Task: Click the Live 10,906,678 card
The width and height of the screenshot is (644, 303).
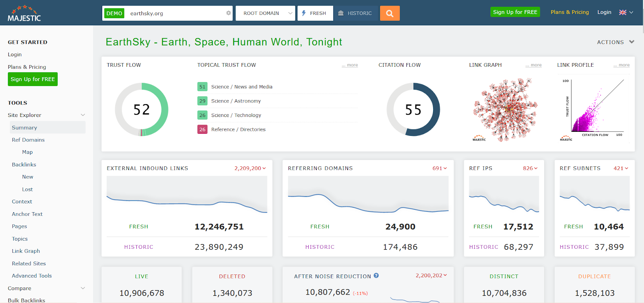Action: click(142, 285)
